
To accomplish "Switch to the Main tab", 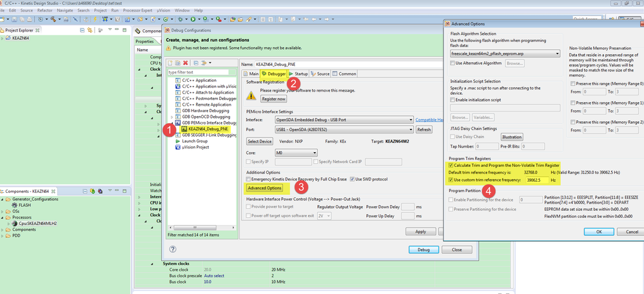I will pos(251,74).
